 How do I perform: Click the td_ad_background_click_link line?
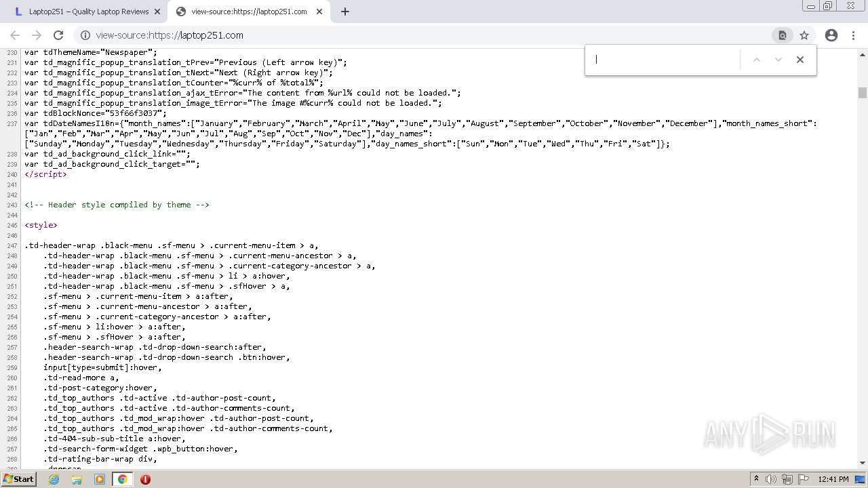107,154
